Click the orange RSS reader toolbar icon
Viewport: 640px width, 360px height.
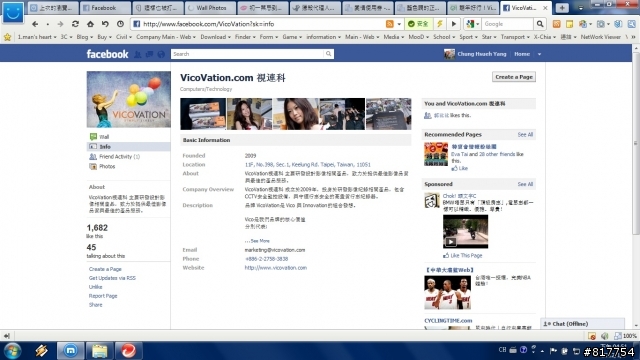556,24
